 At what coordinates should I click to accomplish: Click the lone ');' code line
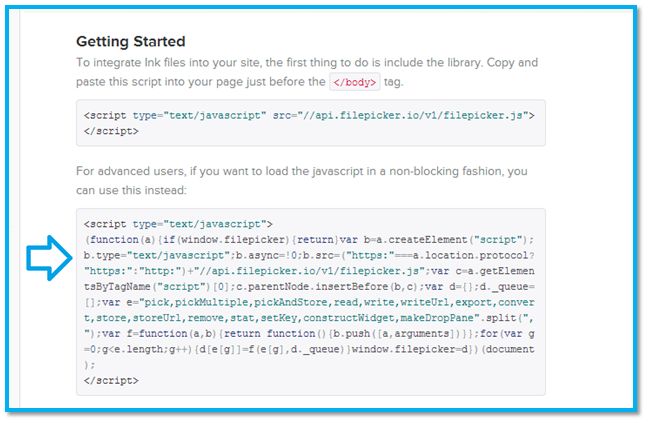pos(90,365)
